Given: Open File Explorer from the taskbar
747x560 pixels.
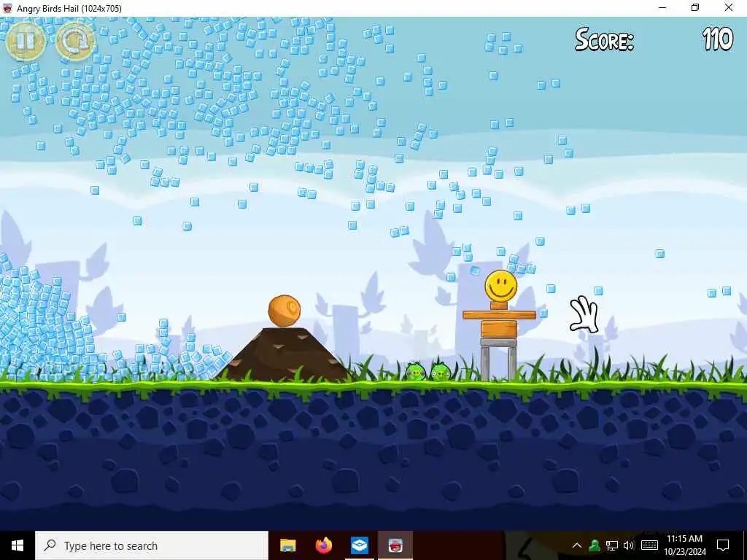Looking at the screenshot, I should 287,545.
